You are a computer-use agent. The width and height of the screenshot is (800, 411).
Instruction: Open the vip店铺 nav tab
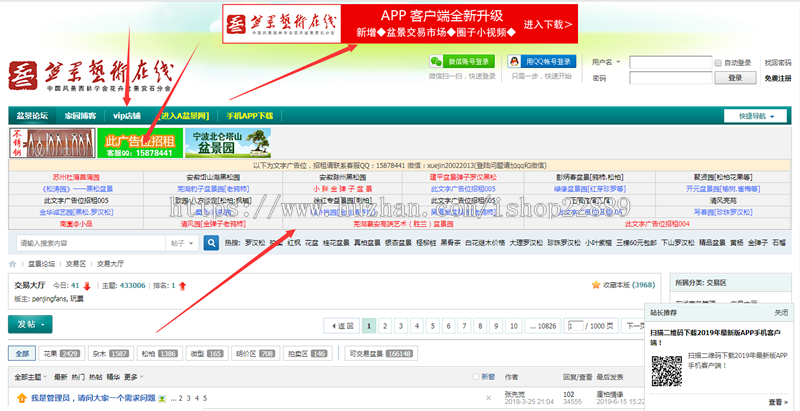[127, 116]
